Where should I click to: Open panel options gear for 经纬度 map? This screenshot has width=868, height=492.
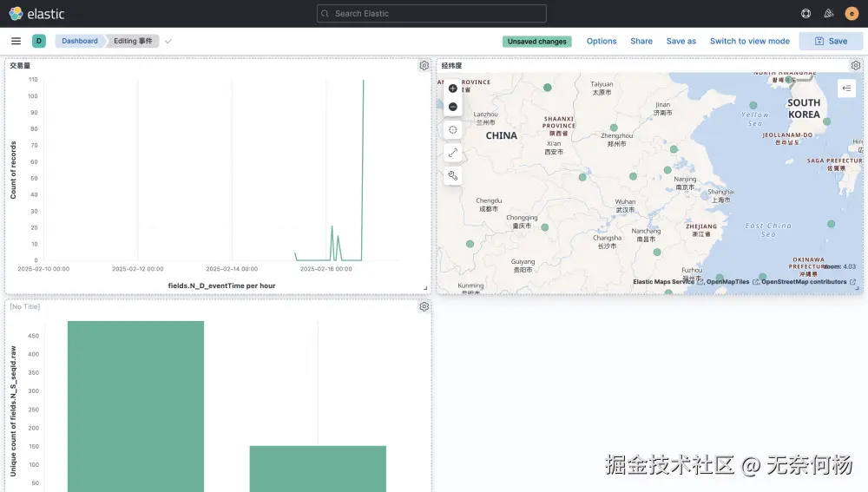(856, 65)
